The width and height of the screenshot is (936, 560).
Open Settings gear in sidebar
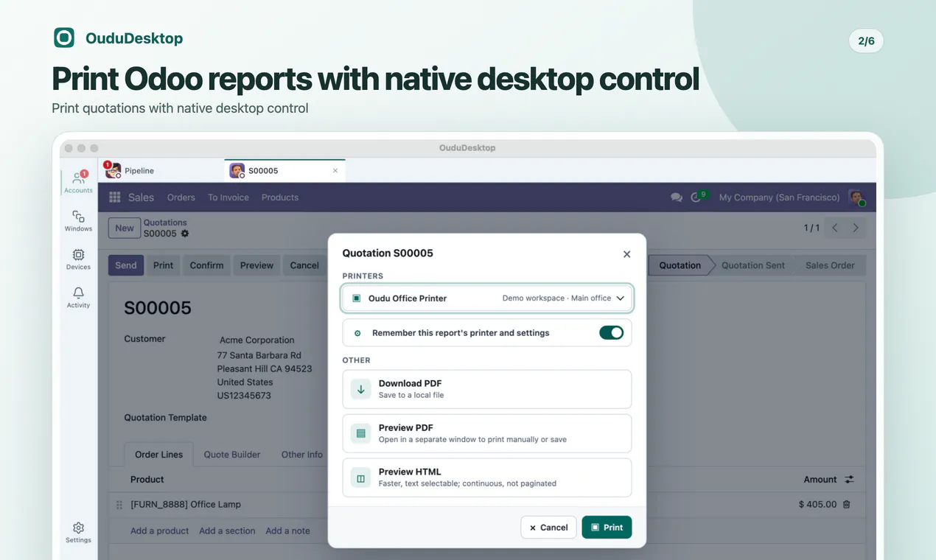point(78,532)
